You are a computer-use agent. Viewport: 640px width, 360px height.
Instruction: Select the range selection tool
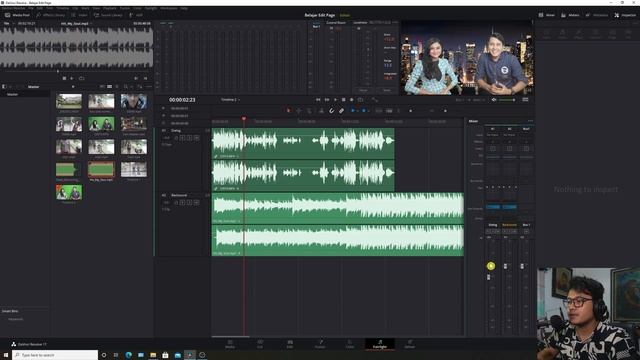point(299,111)
